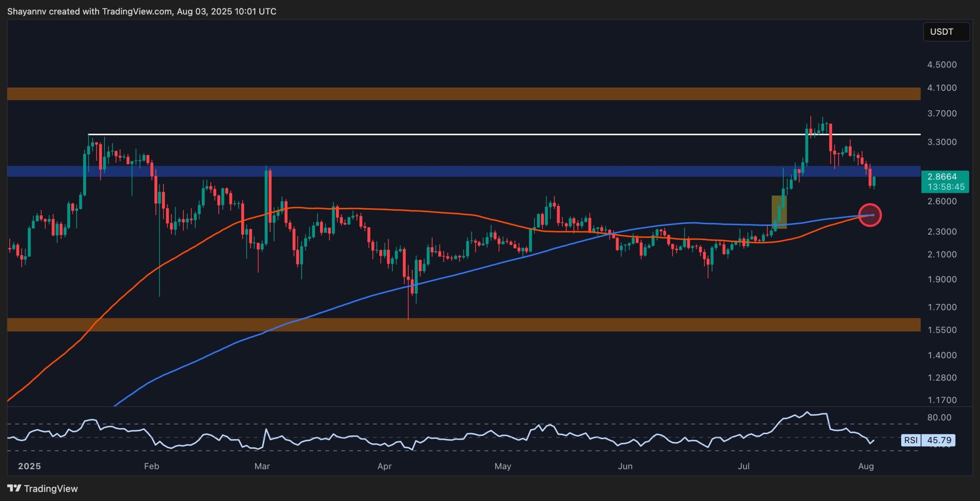Click the 4.5000 price axis label
The image size is (980, 501).
(942, 65)
